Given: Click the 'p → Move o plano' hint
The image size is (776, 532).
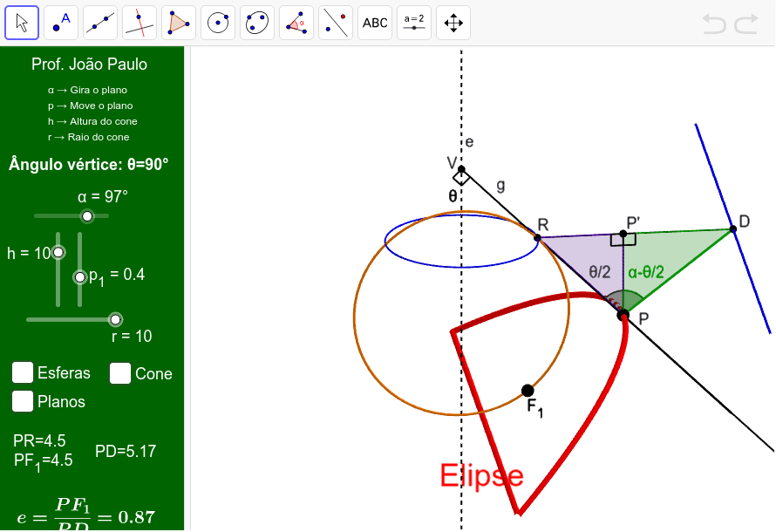Looking at the screenshot, I should click(x=90, y=106).
